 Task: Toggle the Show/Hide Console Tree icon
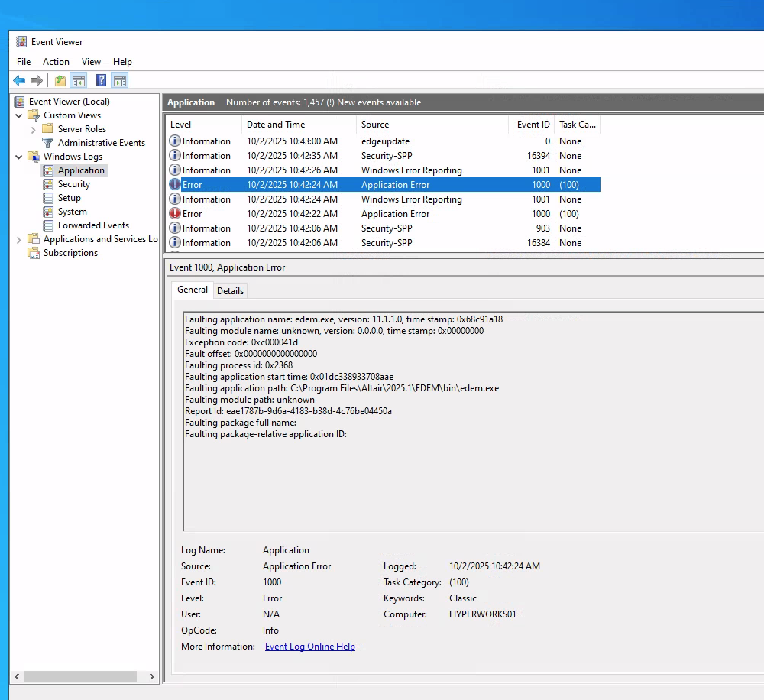tap(78, 80)
